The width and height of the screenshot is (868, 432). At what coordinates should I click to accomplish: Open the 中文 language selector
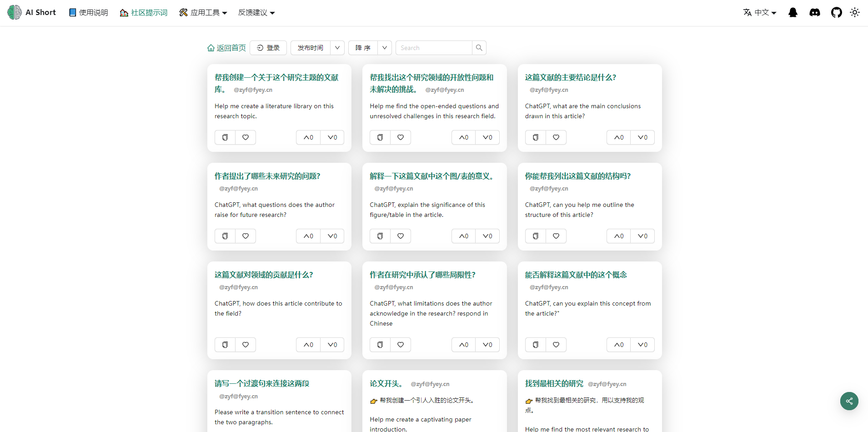point(760,13)
